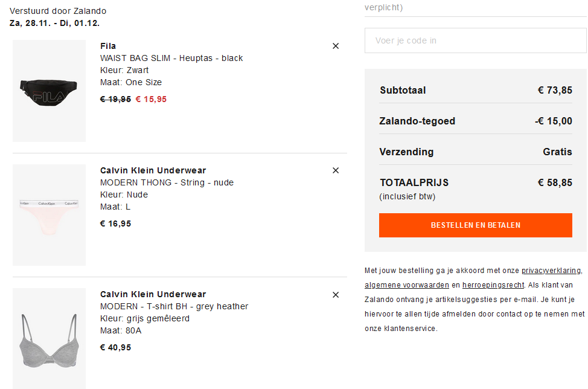Click the voucher code input field
This screenshot has width=588, height=389.
pyautogui.click(x=475, y=40)
